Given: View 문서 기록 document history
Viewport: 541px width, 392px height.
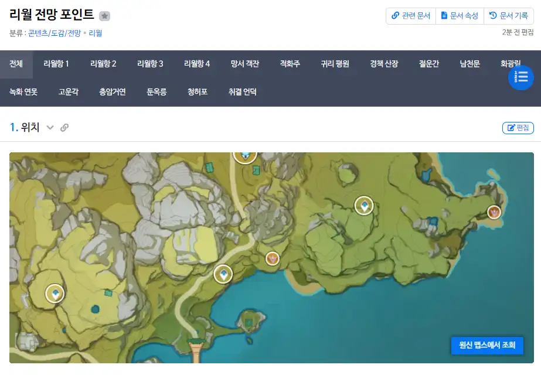Looking at the screenshot, I should (509, 16).
